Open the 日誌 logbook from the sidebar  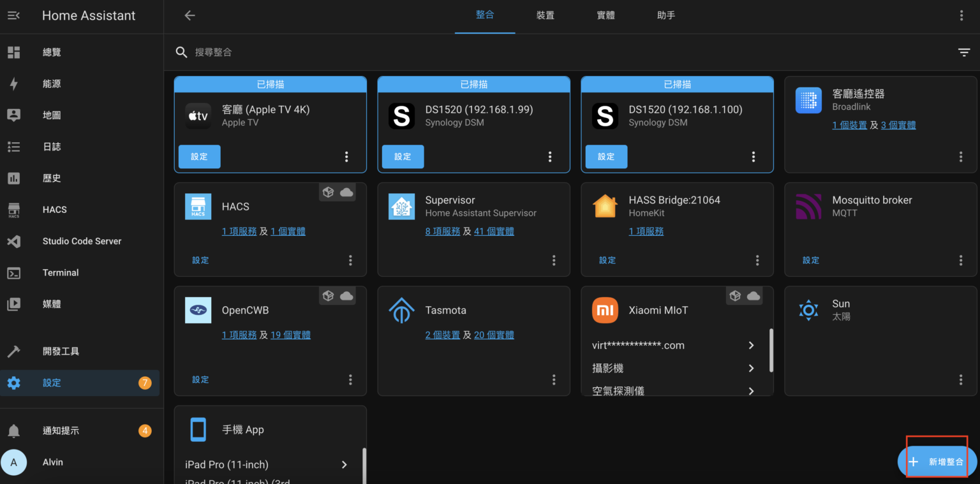pyautogui.click(x=52, y=146)
